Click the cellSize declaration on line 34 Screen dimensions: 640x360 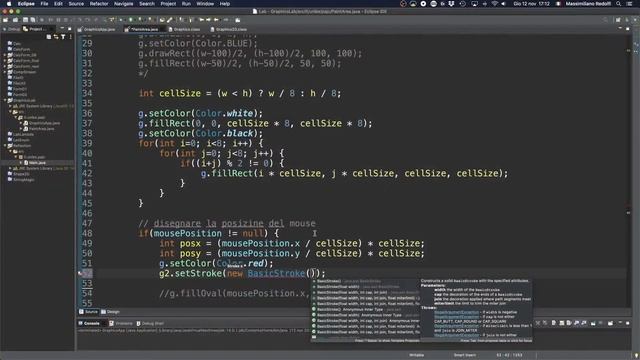(180, 93)
